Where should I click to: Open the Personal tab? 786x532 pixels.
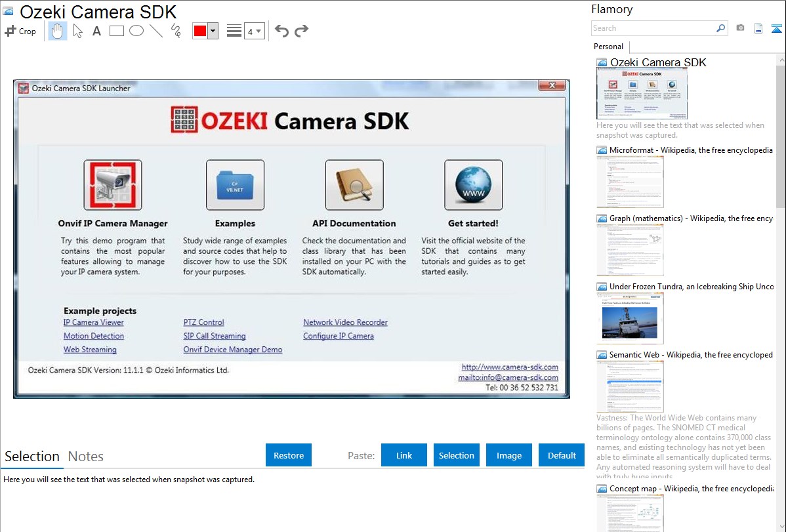608,47
